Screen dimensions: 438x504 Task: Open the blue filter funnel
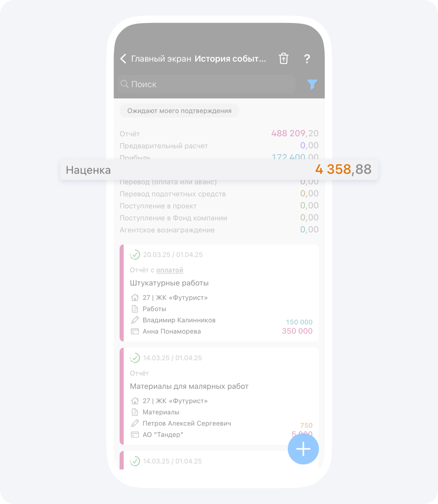click(312, 84)
